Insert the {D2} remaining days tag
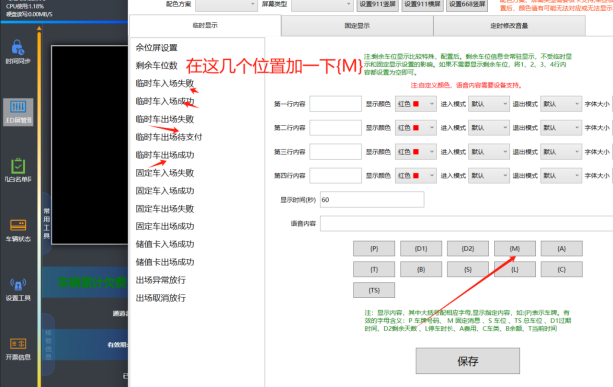Screen dimensions: 613x387 click(468, 249)
